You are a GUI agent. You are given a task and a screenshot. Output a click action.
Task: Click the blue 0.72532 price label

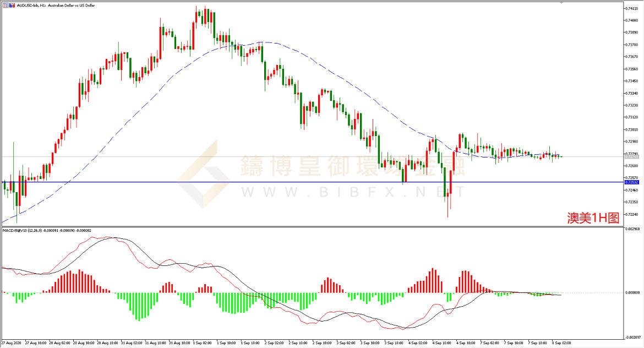(x=631, y=182)
